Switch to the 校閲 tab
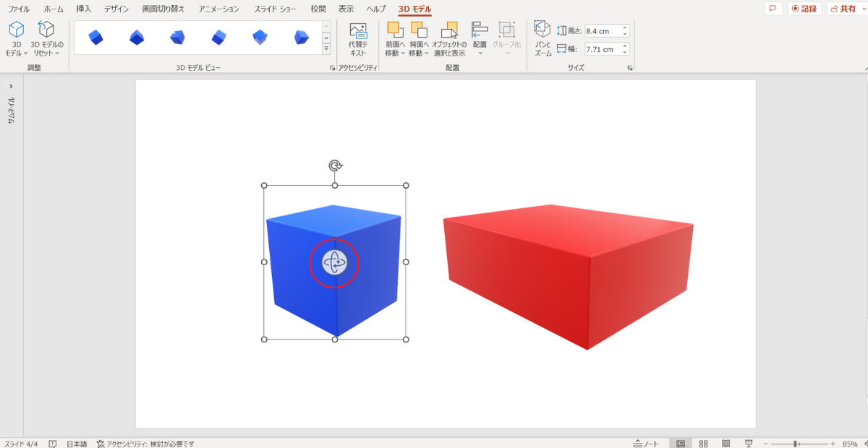Viewport: 868px width, 448px height. [318, 9]
